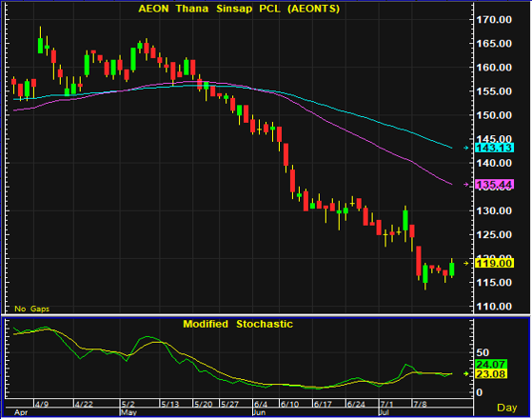The image size is (532, 419).
Task: Select the 7/8 date marker
Action: coord(420,404)
